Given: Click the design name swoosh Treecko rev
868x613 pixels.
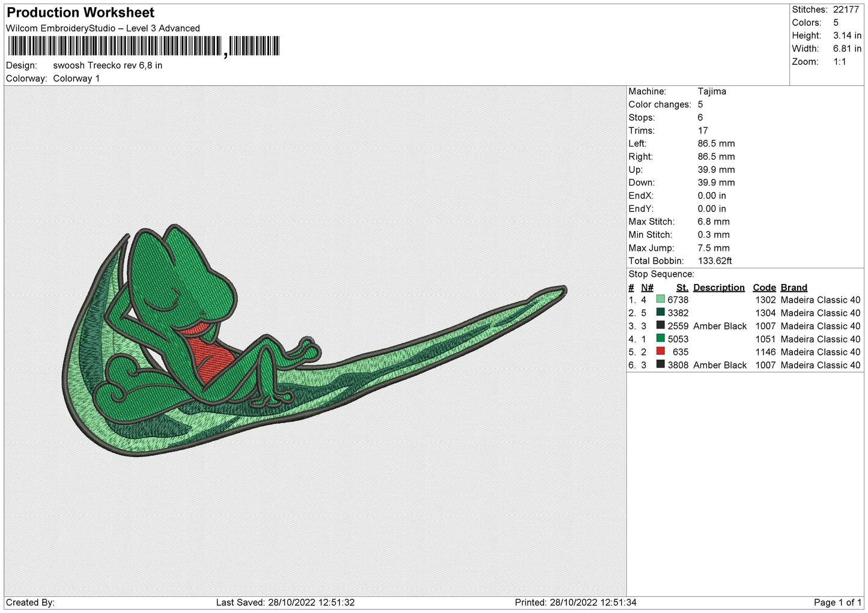Looking at the screenshot, I should 108,65.
